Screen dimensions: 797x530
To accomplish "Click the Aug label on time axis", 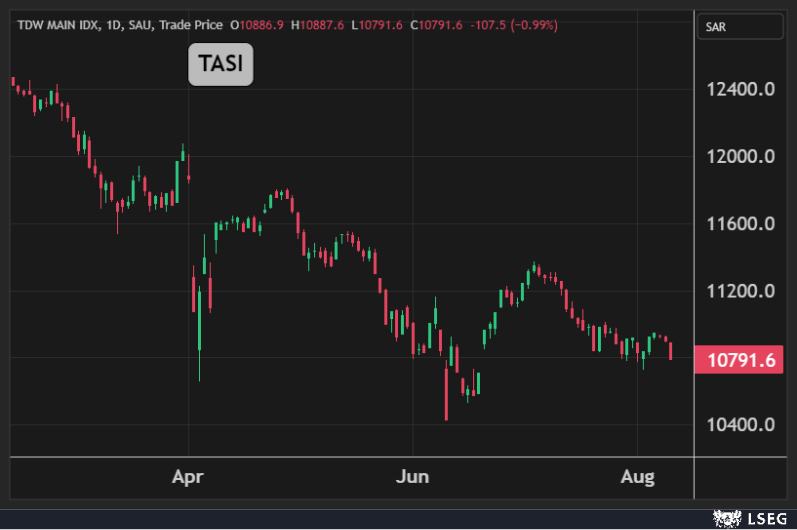I will pos(637,477).
